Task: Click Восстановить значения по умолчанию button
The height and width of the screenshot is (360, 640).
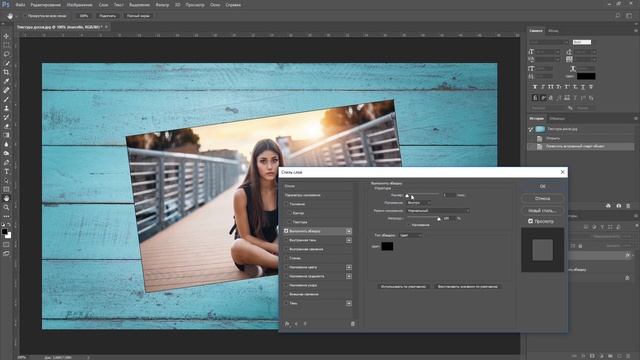Action: (468, 287)
